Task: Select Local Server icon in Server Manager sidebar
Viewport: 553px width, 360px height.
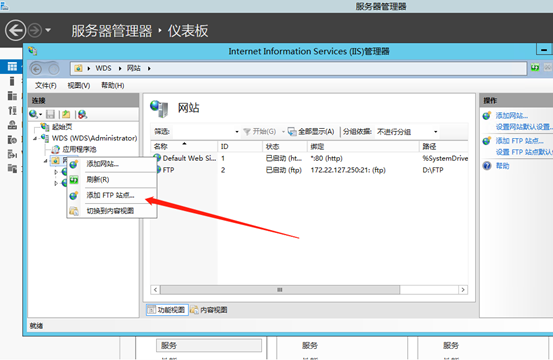Action: [x=12, y=81]
